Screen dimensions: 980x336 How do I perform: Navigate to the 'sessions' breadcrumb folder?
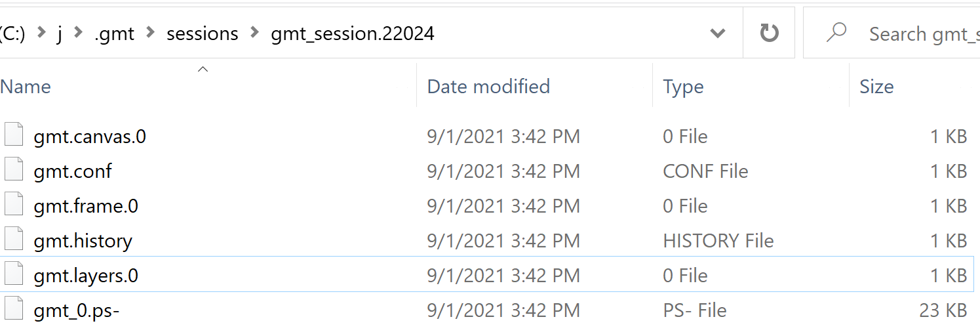(x=202, y=33)
